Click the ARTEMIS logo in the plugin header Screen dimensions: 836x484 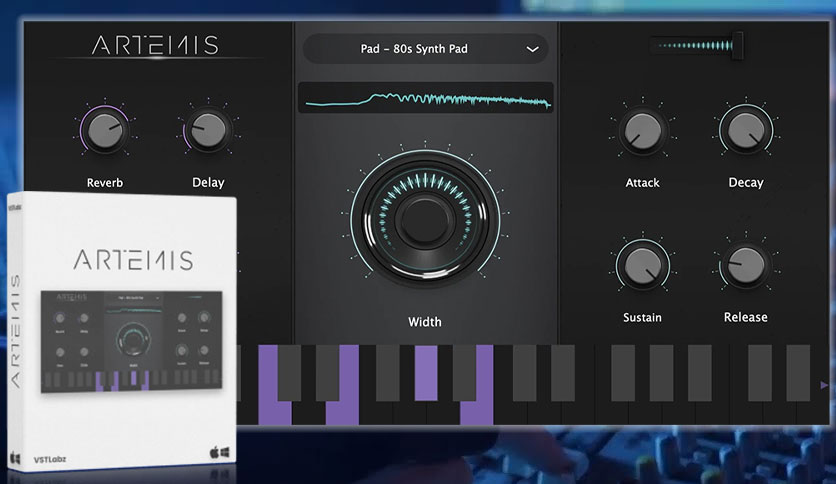pos(155,45)
